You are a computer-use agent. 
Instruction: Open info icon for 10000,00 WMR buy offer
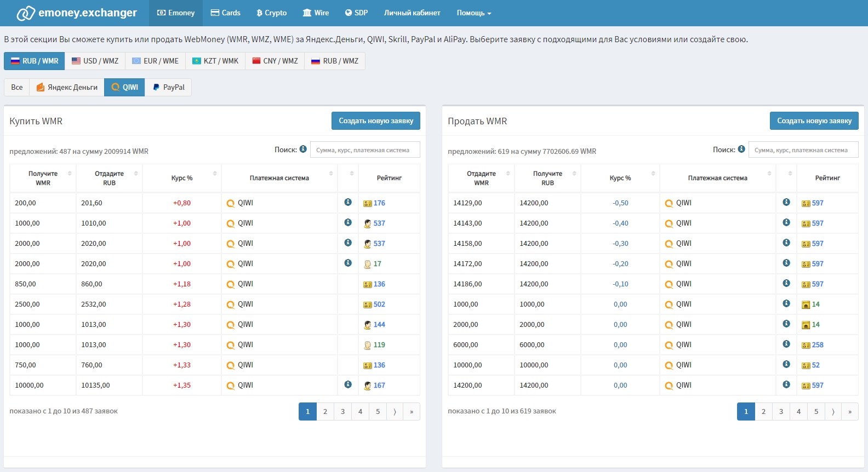[348, 384]
